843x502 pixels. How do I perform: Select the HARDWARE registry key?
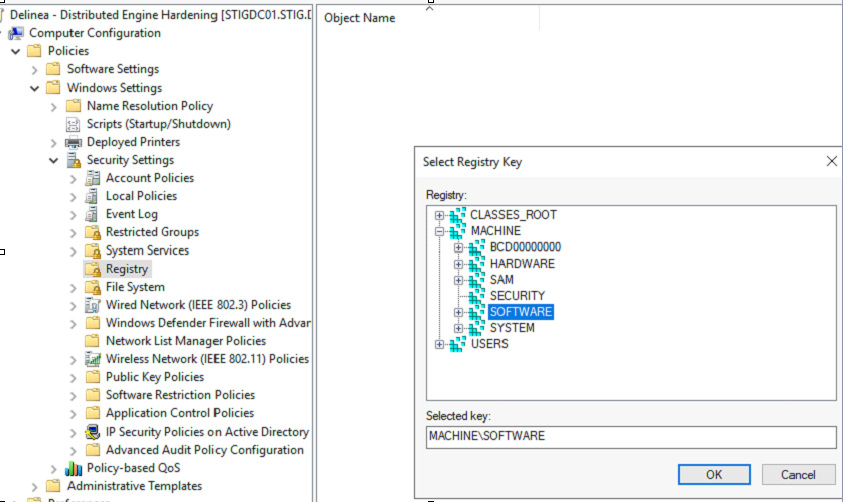tap(521, 264)
